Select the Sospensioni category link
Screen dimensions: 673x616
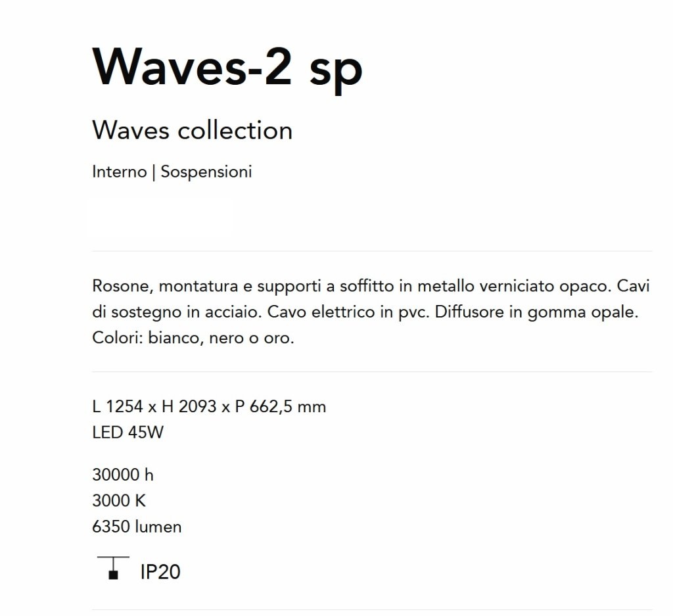click(x=206, y=172)
